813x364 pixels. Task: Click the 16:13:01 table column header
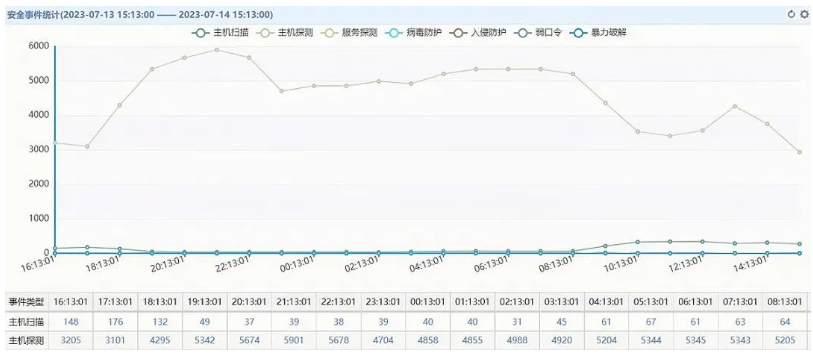point(71,302)
